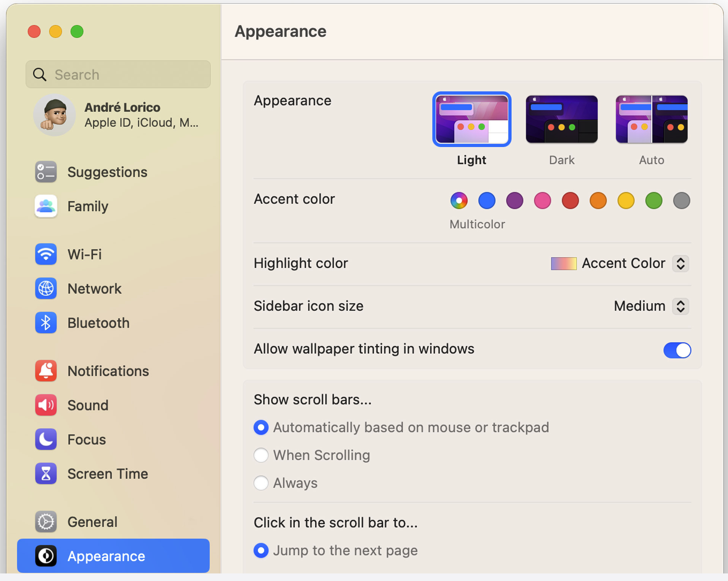Select the Notifications bell icon
Image resolution: width=728 pixels, height=581 pixels.
pos(46,371)
